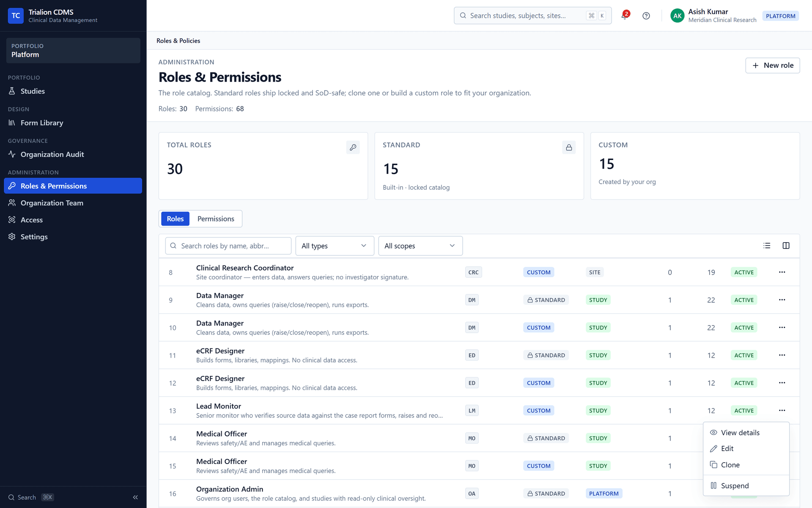Open the sidebar Search shortcut
Screen dimensions: 812x508
31,497
